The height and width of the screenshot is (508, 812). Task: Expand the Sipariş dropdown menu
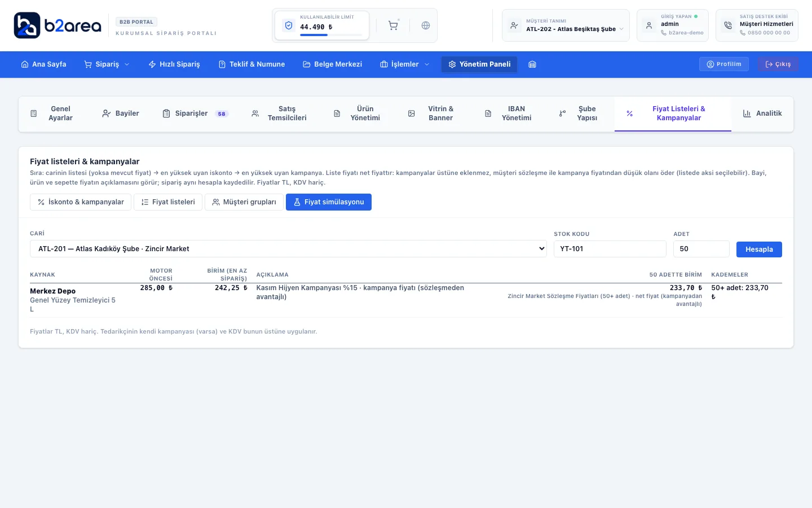(x=107, y=64)
